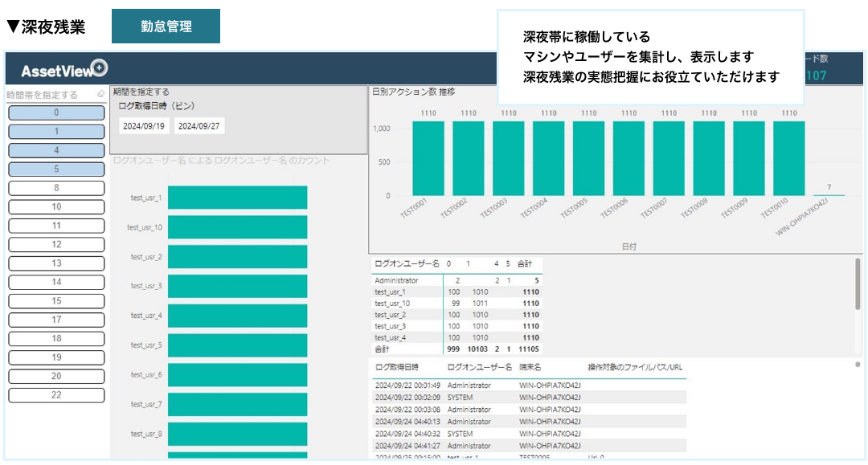Enable hour 11 in the time slicer

pos(56,226)
